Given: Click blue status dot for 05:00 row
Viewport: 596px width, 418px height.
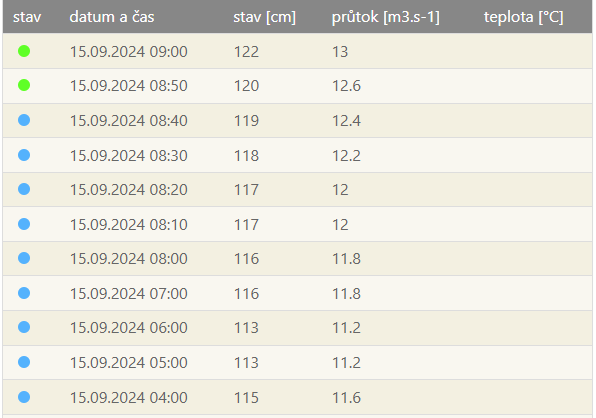Looking at the screenshot, I should point(24,362).
